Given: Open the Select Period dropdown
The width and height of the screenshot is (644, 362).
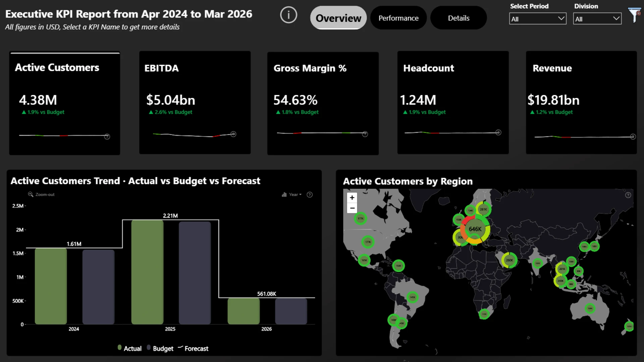Looking at the screenshot, I should coord(537,19).
